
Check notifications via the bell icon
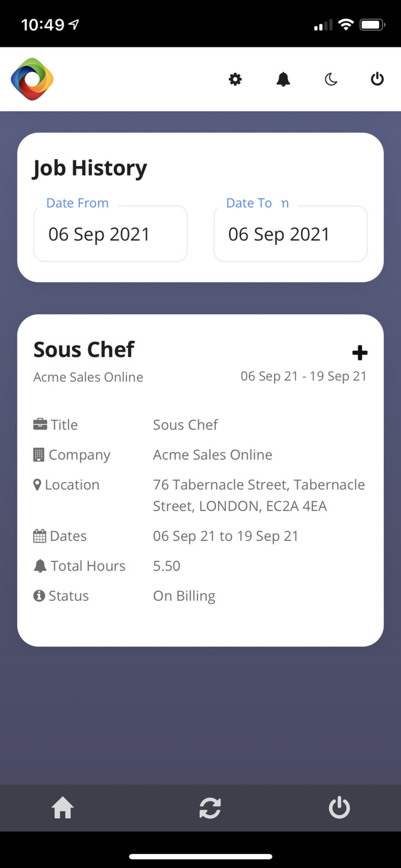(283, 79)
